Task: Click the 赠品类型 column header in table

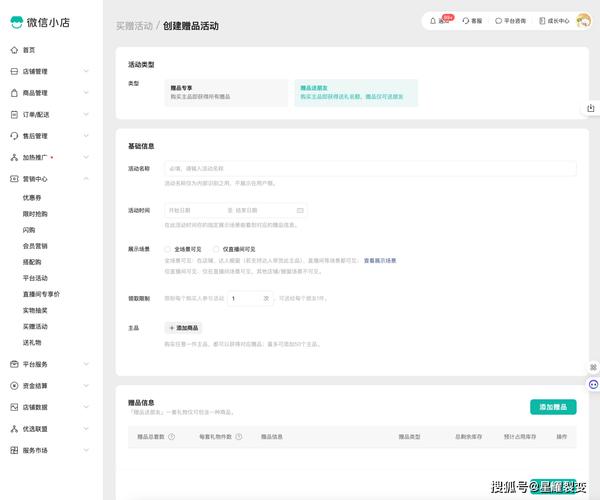Action: 409,436
